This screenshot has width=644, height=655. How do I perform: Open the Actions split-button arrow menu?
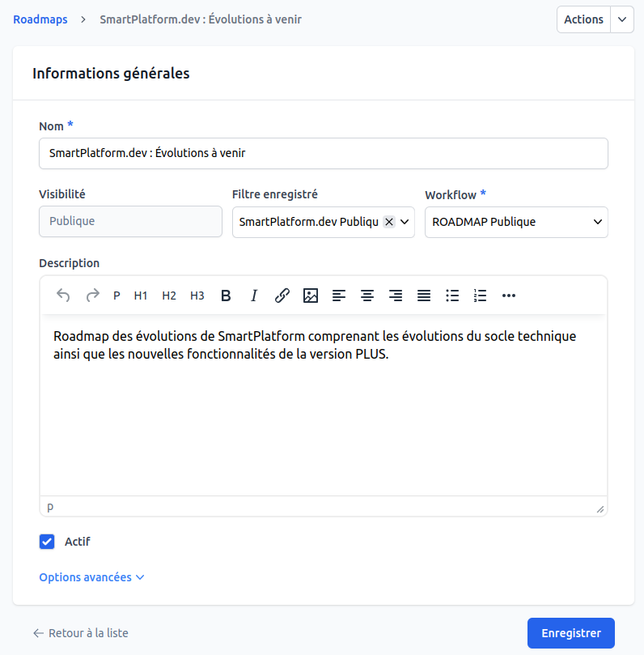pyautogui.click(x=621, y=19)
